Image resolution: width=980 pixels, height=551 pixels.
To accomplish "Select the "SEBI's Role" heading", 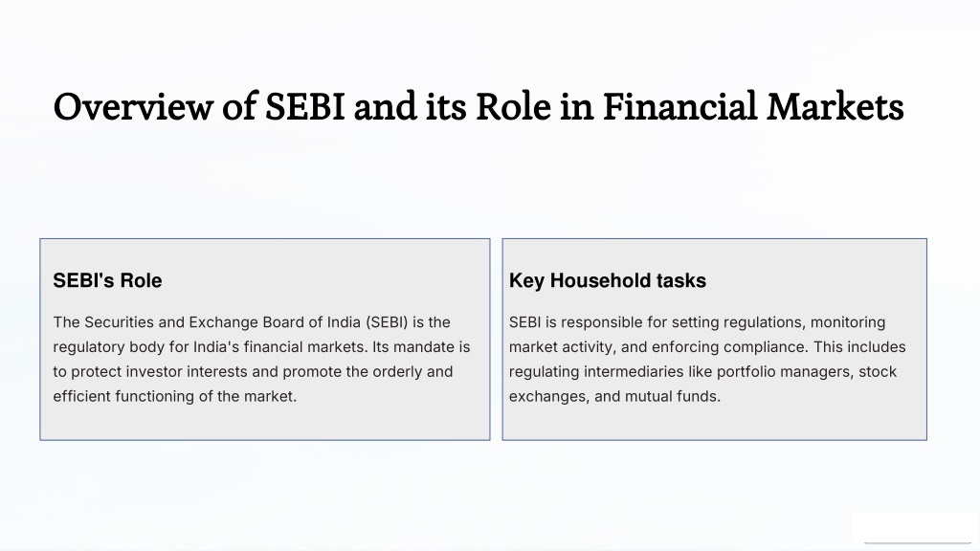I will tap(107, 280).
